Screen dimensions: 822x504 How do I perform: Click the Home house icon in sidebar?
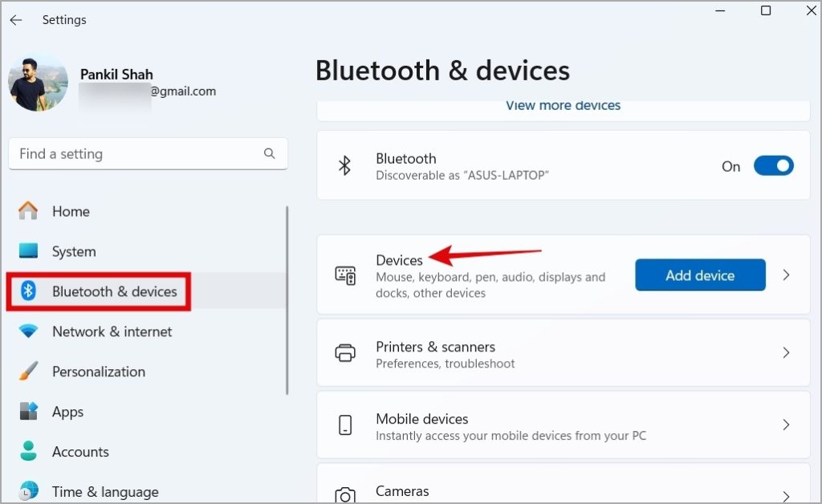28,211
